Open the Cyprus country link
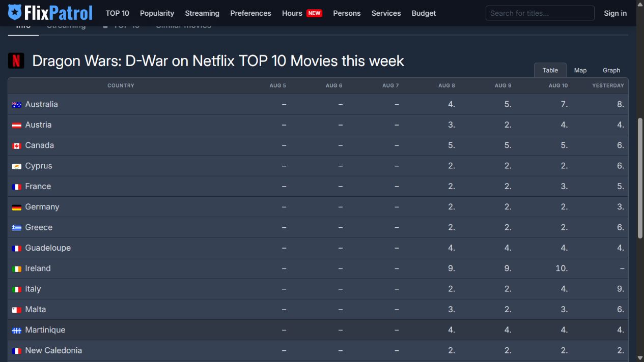Viewport: 644px width, 362px height. 39,166
